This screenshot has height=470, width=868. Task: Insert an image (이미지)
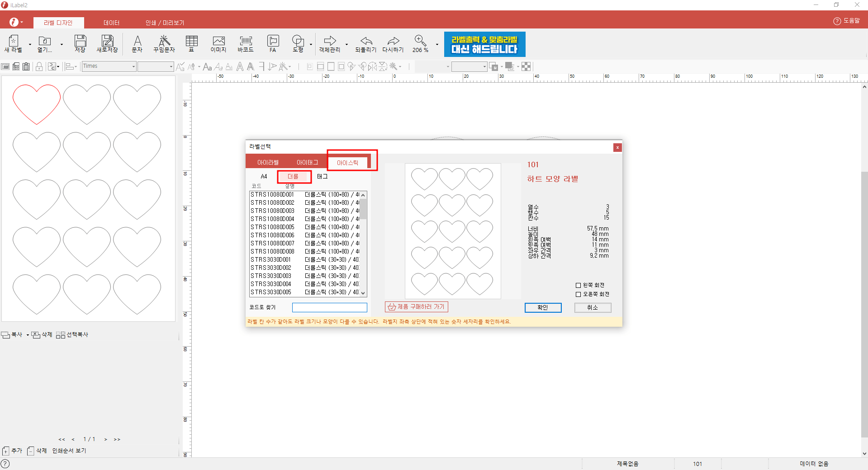click(x=218, y=44)
